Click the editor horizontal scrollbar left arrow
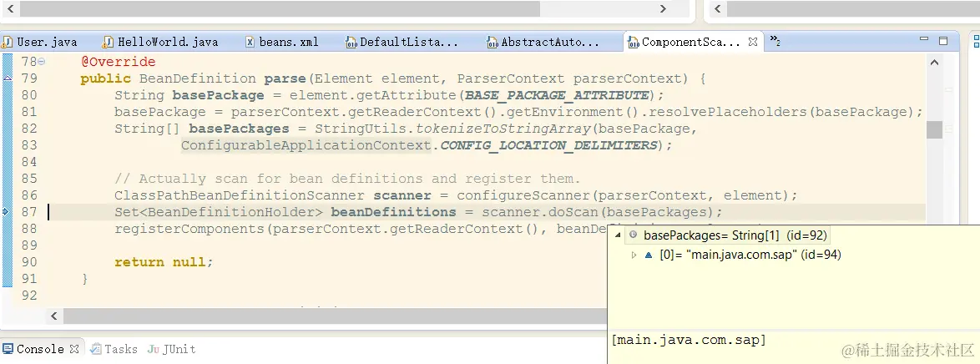The width and height of the screenshot is (980, 364). coord(55,316)
